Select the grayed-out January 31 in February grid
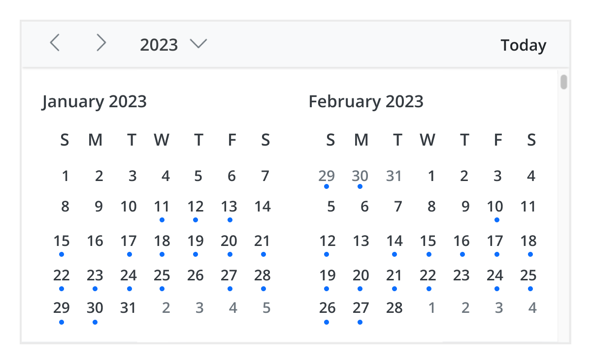Screen dimensions: 591x364 (394, 176)
